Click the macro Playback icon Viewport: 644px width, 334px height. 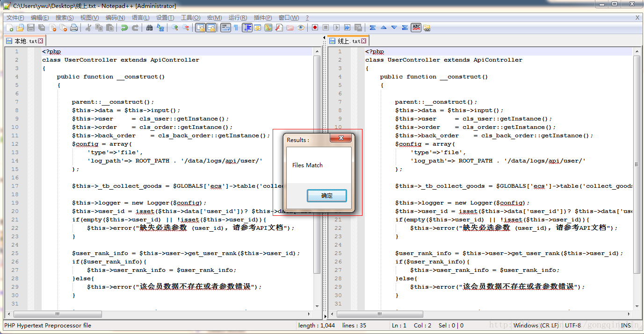click(x=336, y=28)
